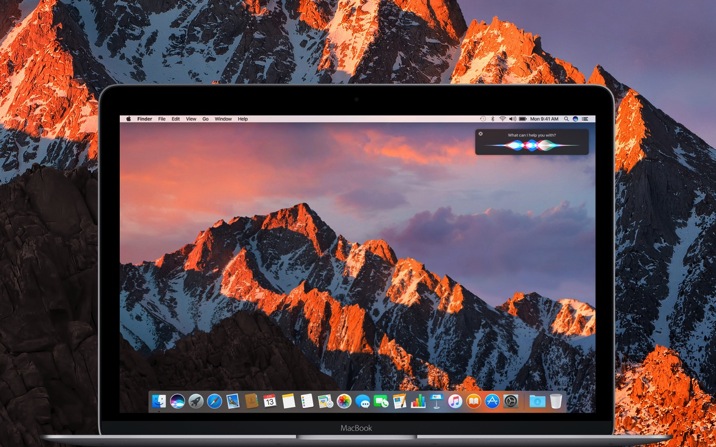Open Launchpad rocket icon in Dock
The image size is (716, 447).
(196, 401)
